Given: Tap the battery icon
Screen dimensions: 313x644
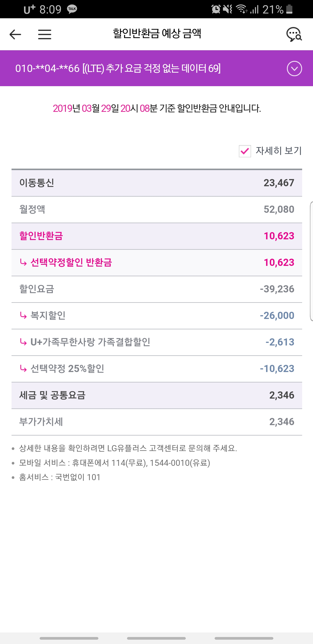Looking at the screenshot, I should [x=289, y=9].
